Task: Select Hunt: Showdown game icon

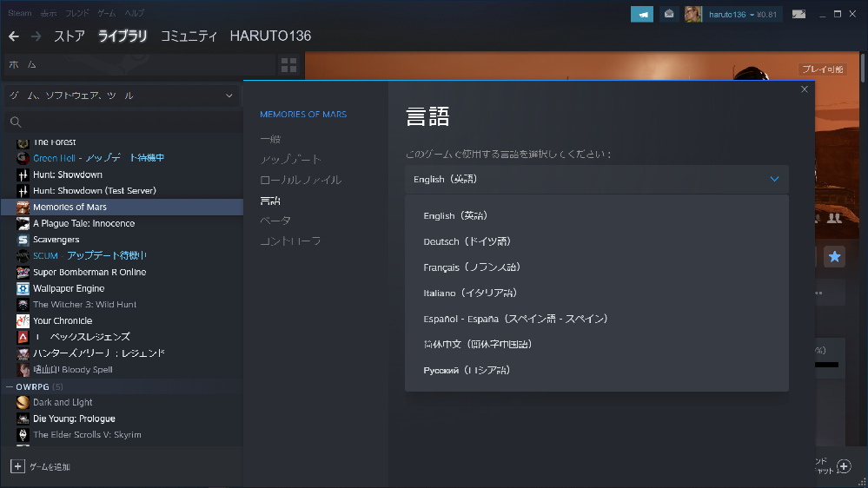Action: [23, 175]
